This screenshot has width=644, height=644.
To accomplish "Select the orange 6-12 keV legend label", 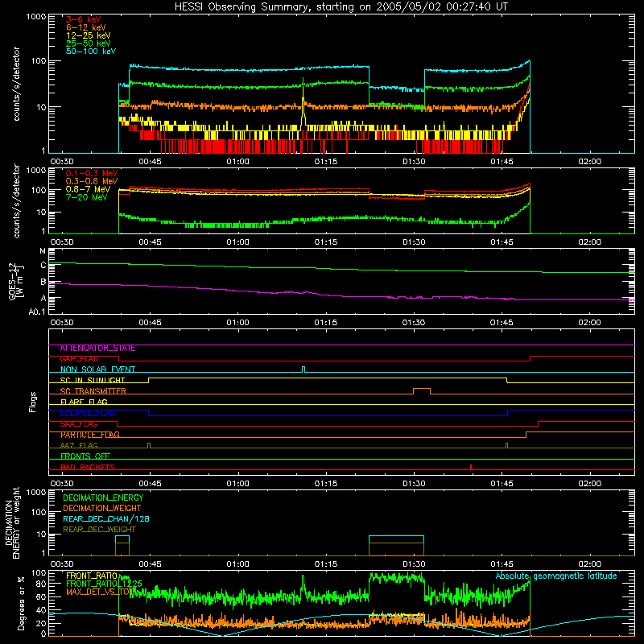I will pos(86,27).
